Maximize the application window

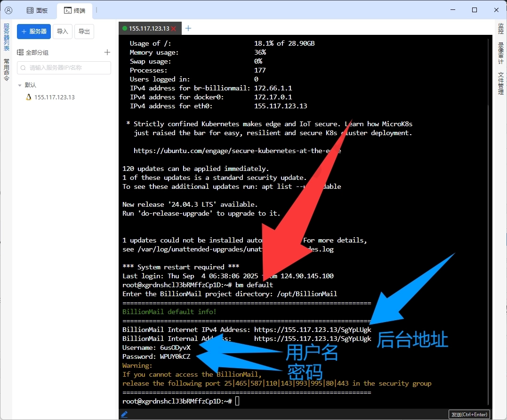(475, 10)
